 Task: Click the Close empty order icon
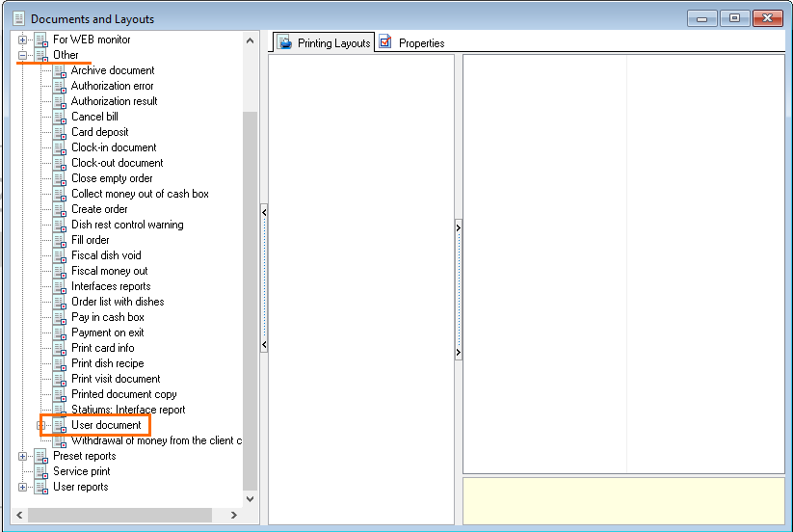pyautogui.click(x=60, y=179)
